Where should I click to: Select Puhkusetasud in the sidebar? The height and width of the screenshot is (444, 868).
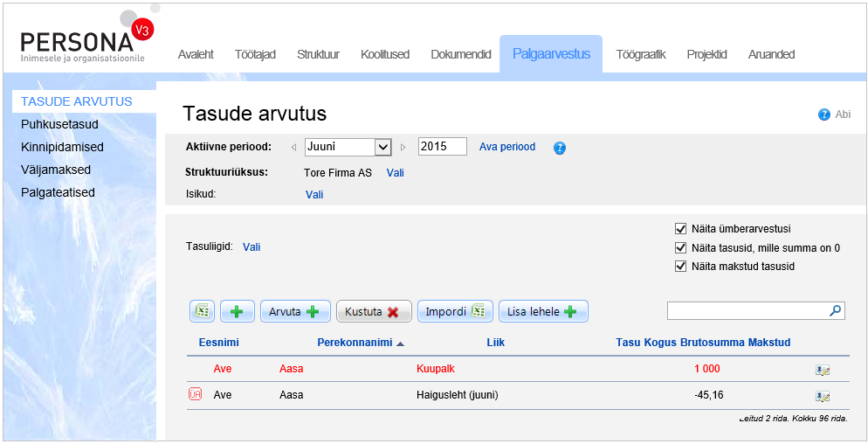coord(59,124)
